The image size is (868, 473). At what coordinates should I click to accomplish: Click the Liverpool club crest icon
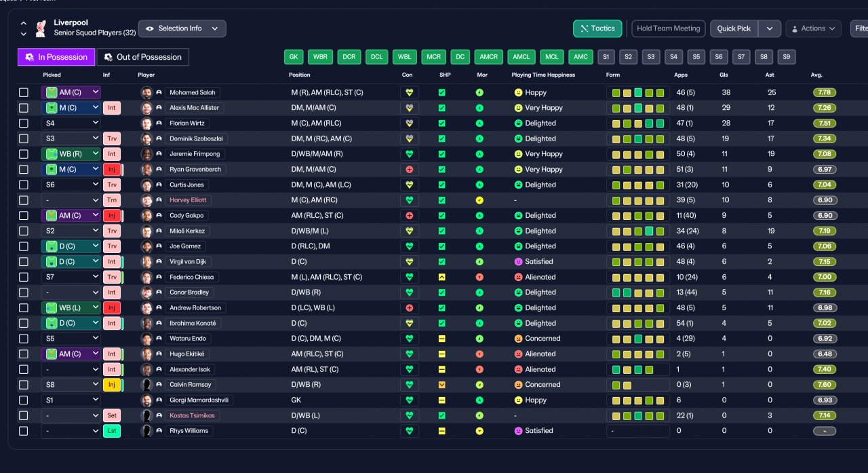tap(41, 29)
